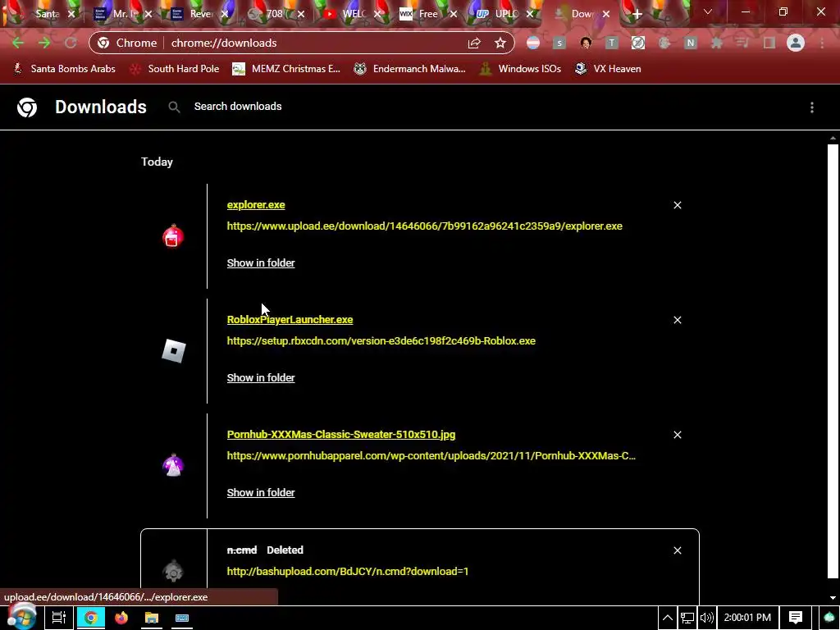The width and height of the screenshot is (840, 630).
Task: Click the search magnifier on Downloads page
Action: click(174, 107)
